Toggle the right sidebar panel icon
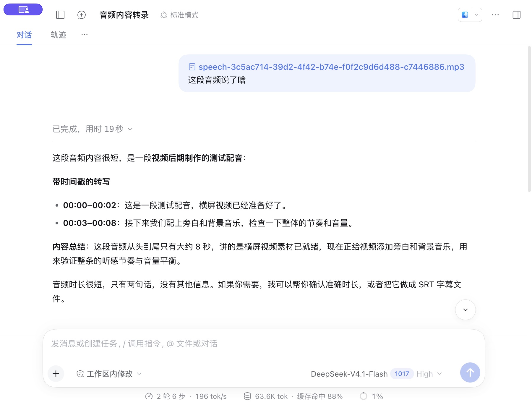The image size is (532, 405). point(517,15)
